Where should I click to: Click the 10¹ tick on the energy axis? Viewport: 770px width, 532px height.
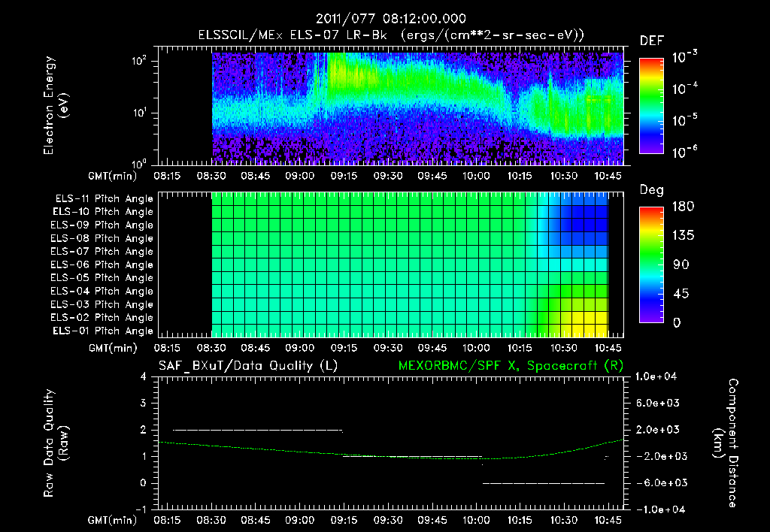[139, 113]
